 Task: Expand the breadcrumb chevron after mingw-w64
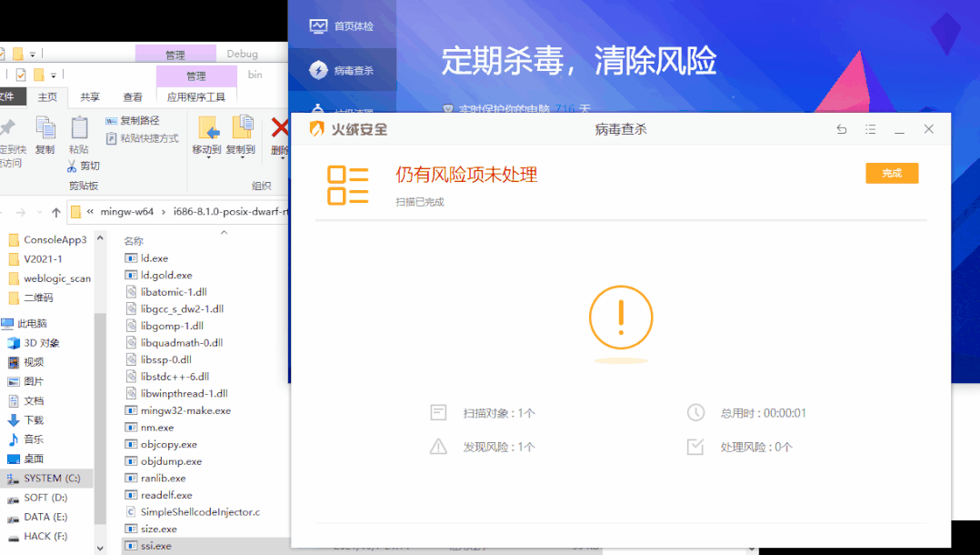tap(164, 211)
